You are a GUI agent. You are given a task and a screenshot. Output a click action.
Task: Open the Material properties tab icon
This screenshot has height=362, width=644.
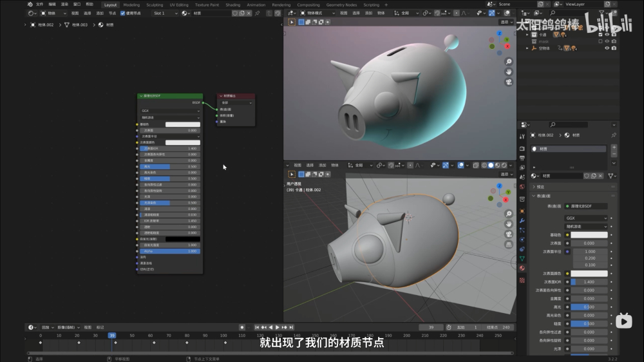click(x=522, y=269)
